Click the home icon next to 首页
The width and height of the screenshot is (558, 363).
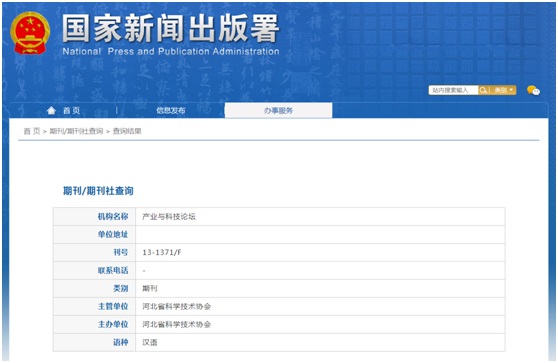coord(51,110)
